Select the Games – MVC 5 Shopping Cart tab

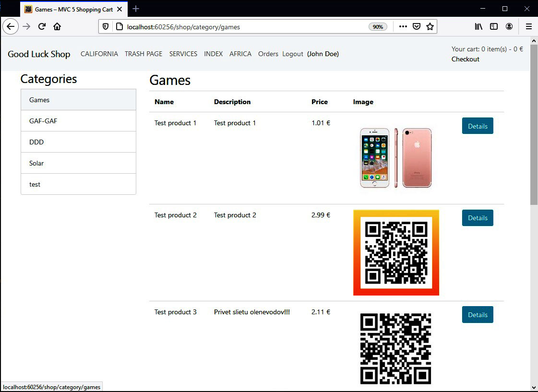(x=74, y=9)
